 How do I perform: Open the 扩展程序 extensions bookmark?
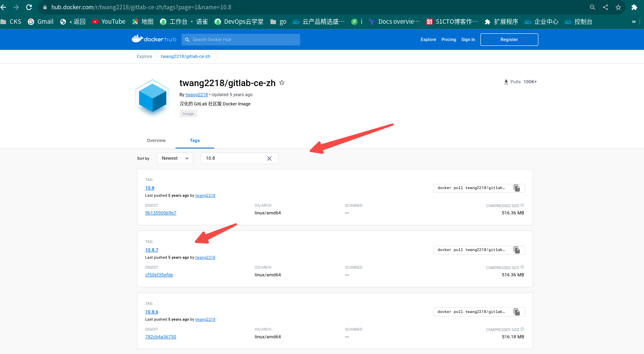(501, 22)
